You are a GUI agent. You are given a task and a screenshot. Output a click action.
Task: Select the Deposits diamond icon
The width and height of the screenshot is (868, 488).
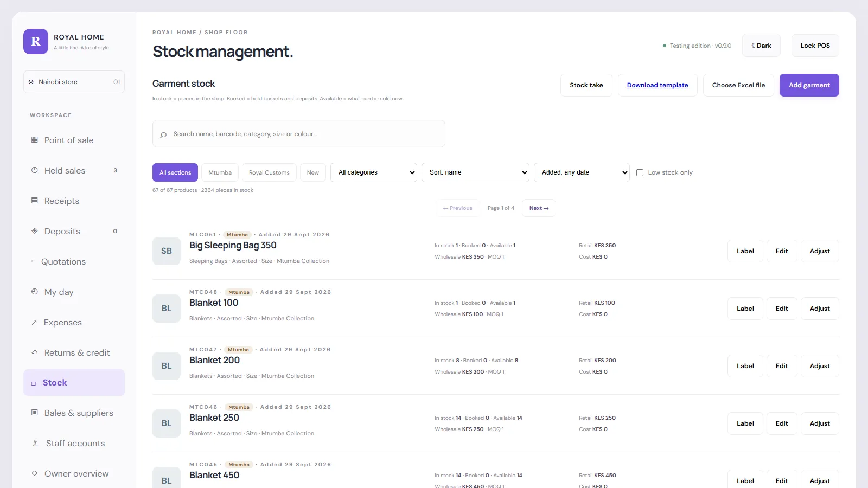(35, 231)
